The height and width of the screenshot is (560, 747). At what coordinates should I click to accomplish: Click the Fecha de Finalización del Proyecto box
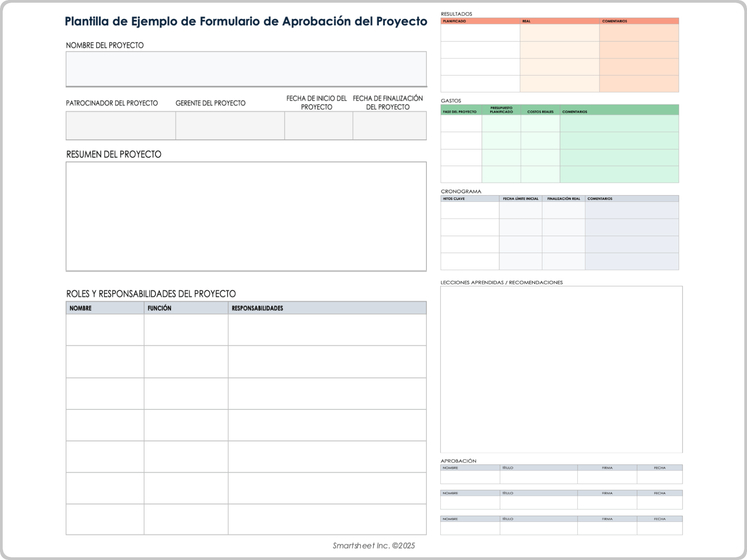[389, 126]
